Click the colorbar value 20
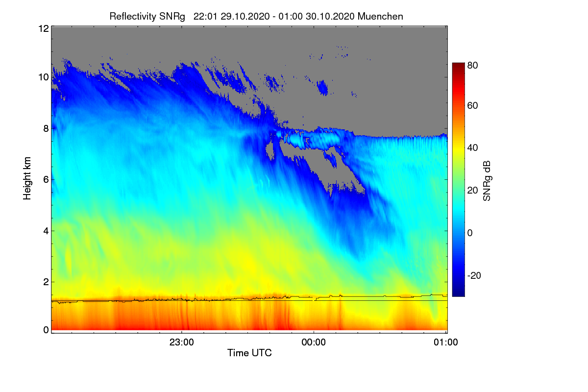Screen dimensions: 588x392 tap(473, 190)
